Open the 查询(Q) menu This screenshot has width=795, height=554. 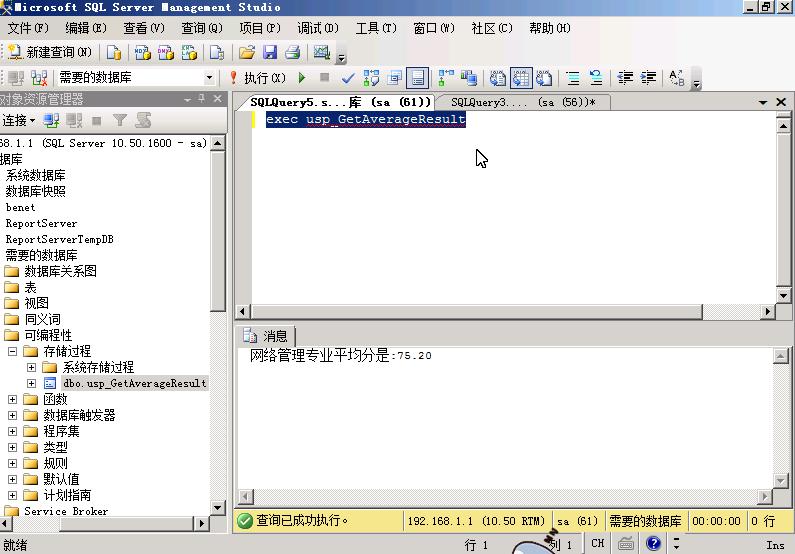pyautogui.click(x=202, y=28)
